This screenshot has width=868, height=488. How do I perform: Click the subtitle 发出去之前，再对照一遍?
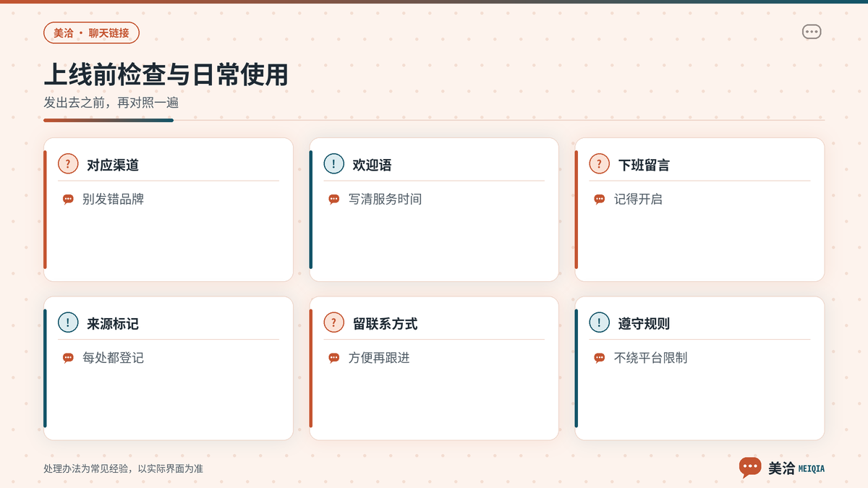pyautogui.click(x=111, y=103)
